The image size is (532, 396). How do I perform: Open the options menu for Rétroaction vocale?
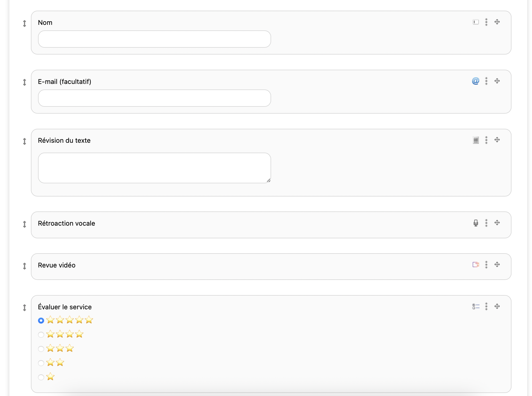click(x=486, y=223)
